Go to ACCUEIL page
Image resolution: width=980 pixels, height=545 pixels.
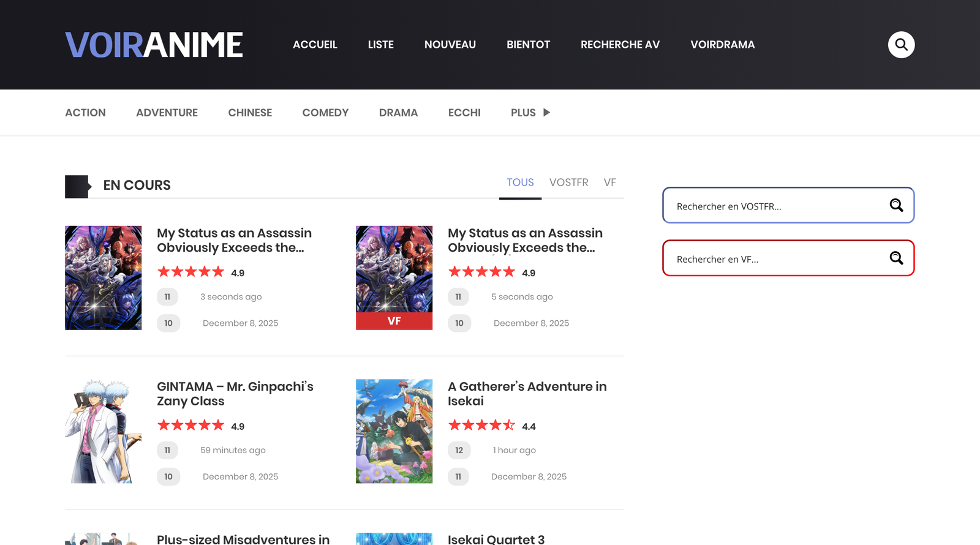(x=315, y=45)
